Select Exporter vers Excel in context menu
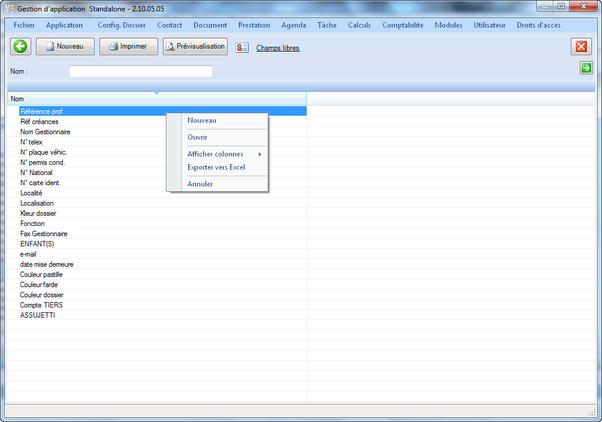 pos(216,167)
